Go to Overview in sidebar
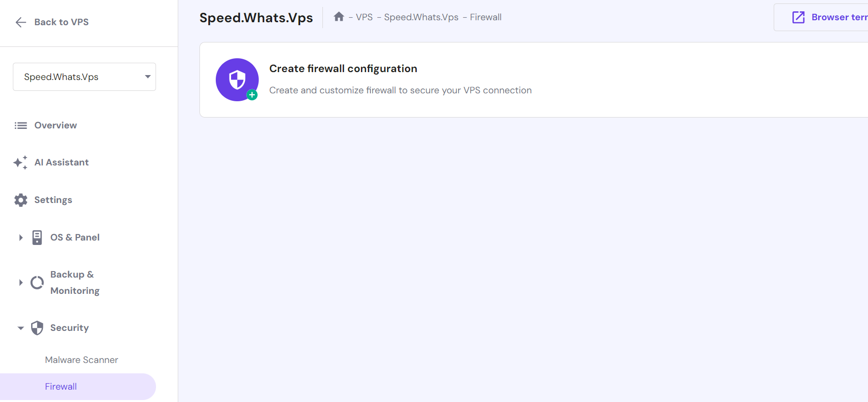Viewport: 868px width, 402px height. 56,125
